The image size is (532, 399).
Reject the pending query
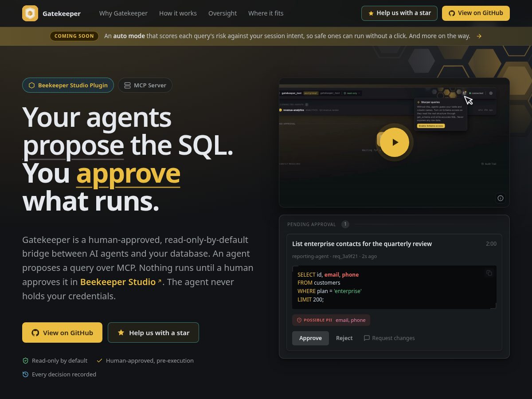coord(344,338)
